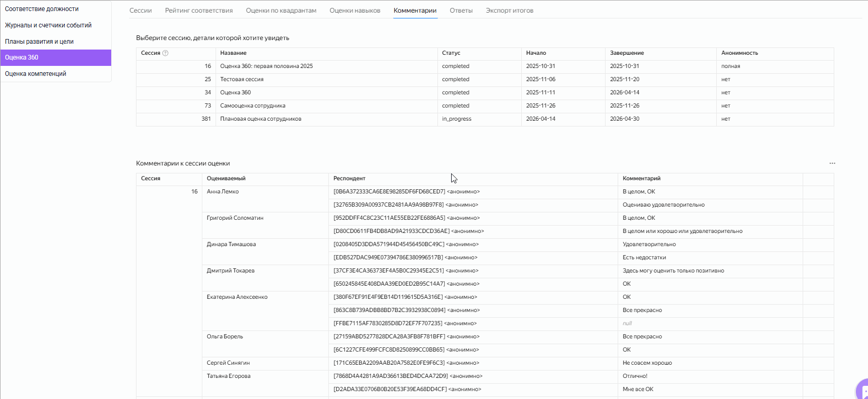The width and height of the screenshot is (868, 399).
Task: Open the Ответы tab
Action: [x=461, y=11]
